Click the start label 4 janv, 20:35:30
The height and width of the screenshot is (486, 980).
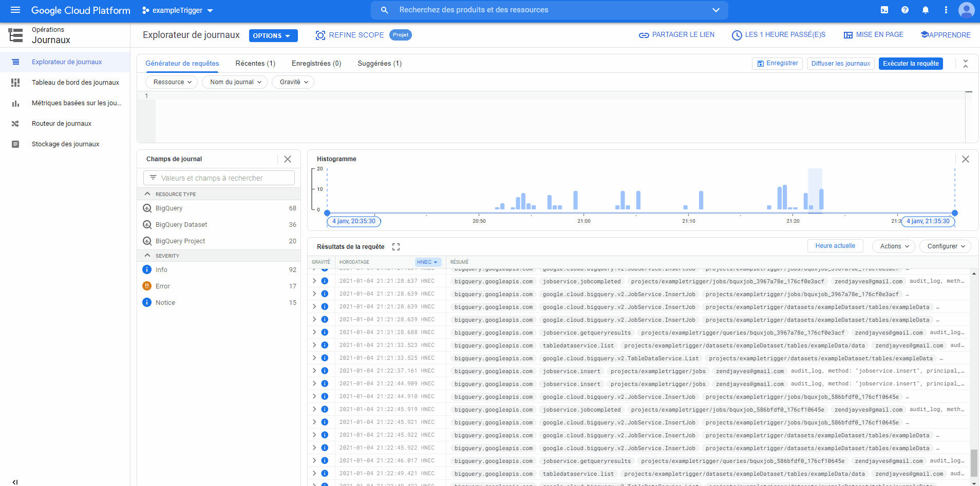coord(354,221)
